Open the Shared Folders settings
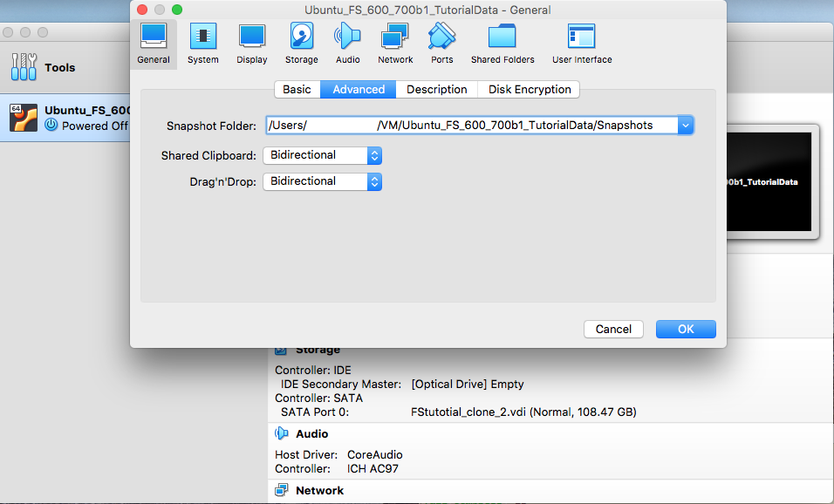 (502, 43)
